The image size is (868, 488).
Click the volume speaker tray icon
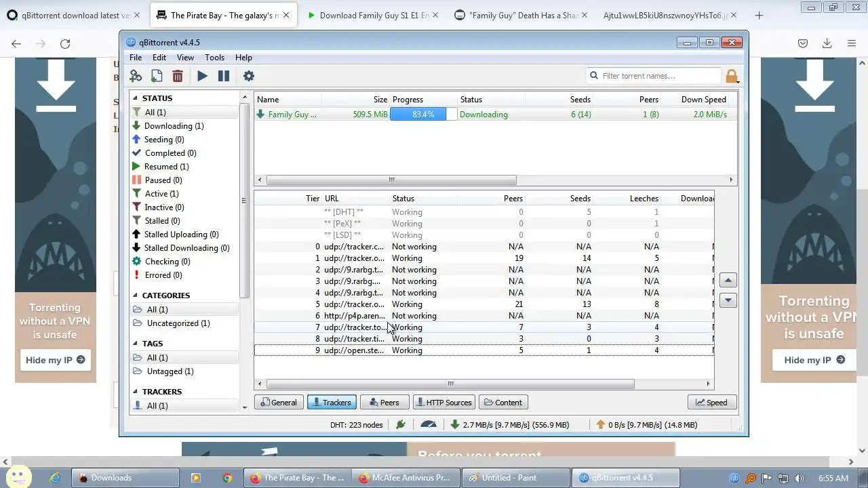pyautogui.click(x=800, y=478)
